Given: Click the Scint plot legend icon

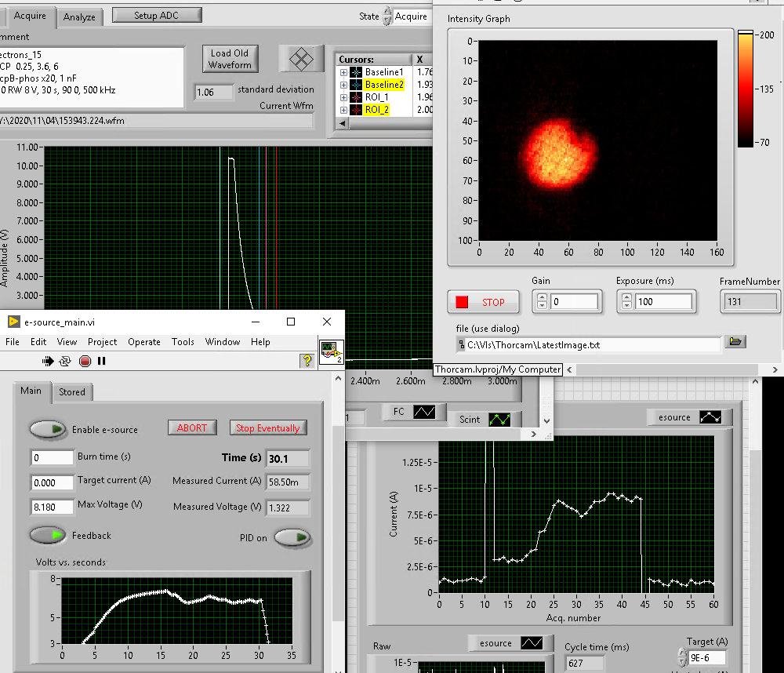Looking at the screenshot, I should [x=499, y=420].
